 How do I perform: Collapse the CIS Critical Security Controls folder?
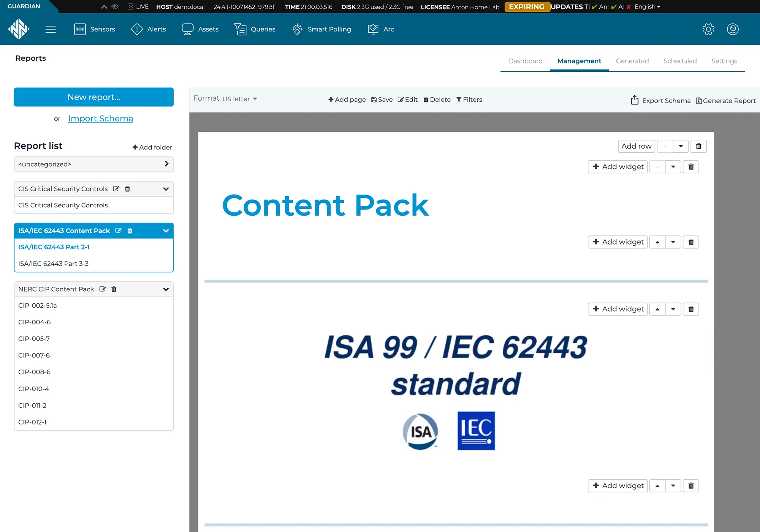pyautogui.click(x=166, y=189)
